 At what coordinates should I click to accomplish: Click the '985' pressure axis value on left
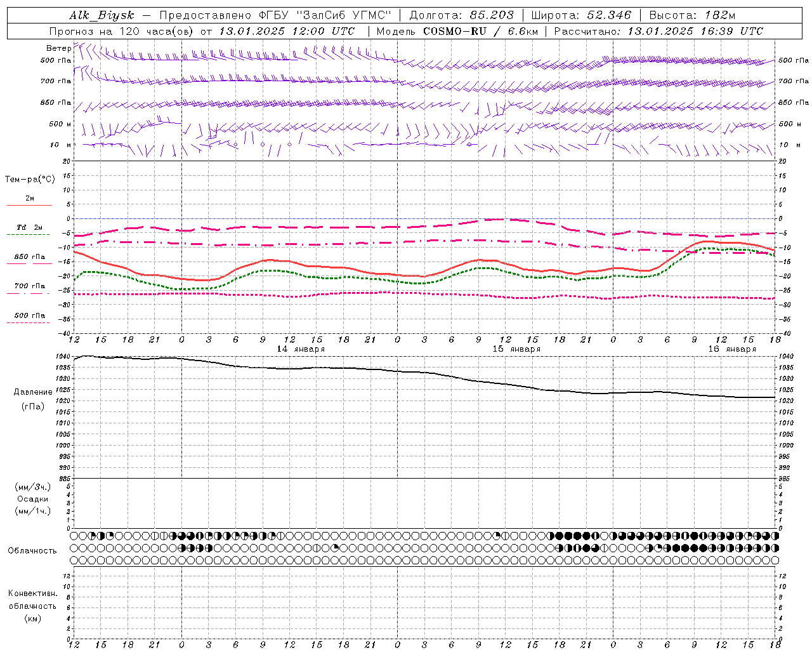65,479
